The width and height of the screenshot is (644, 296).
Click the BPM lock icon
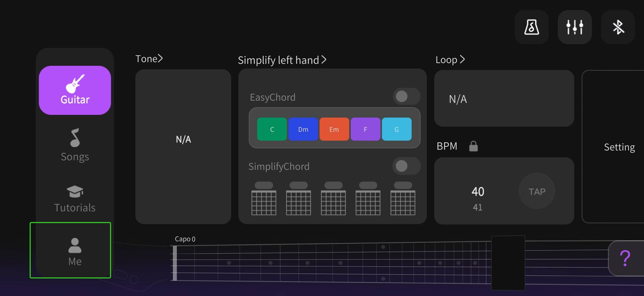tap(473, 146)
